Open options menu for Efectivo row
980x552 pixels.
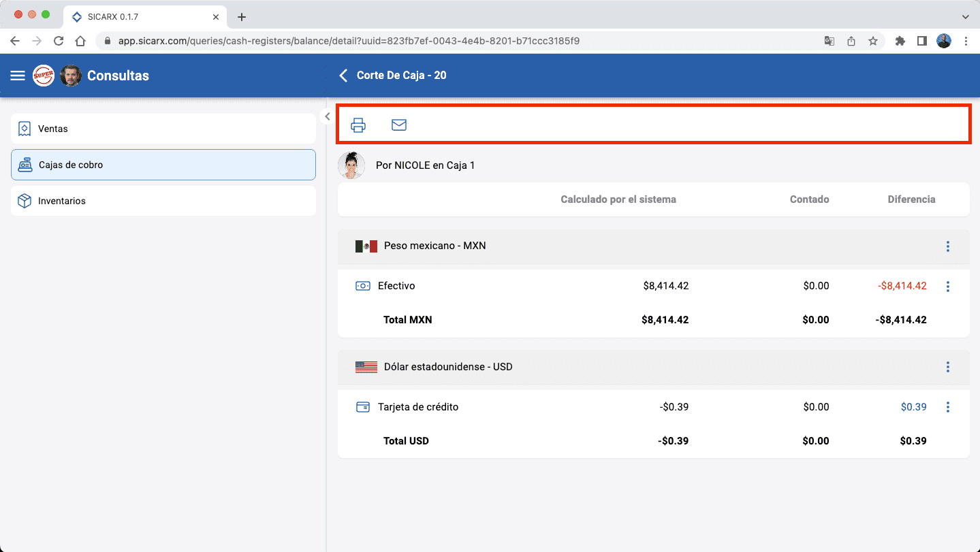[x=947, y=287]
